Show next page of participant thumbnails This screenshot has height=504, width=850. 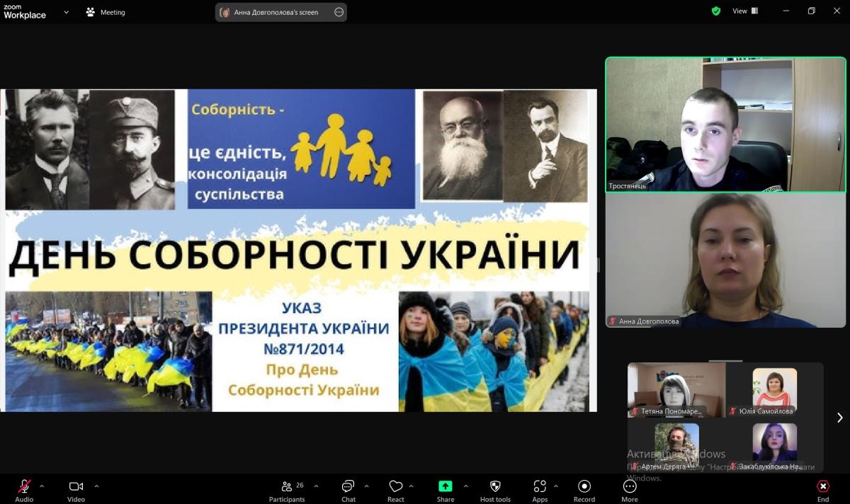[839, 418]
